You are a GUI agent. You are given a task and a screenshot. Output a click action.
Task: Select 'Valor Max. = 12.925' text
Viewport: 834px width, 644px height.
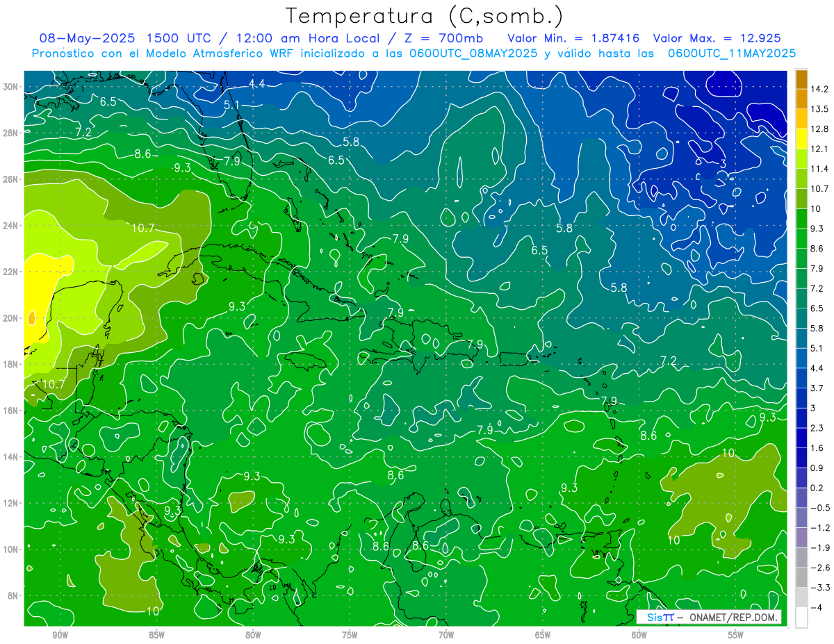(717, 38)
